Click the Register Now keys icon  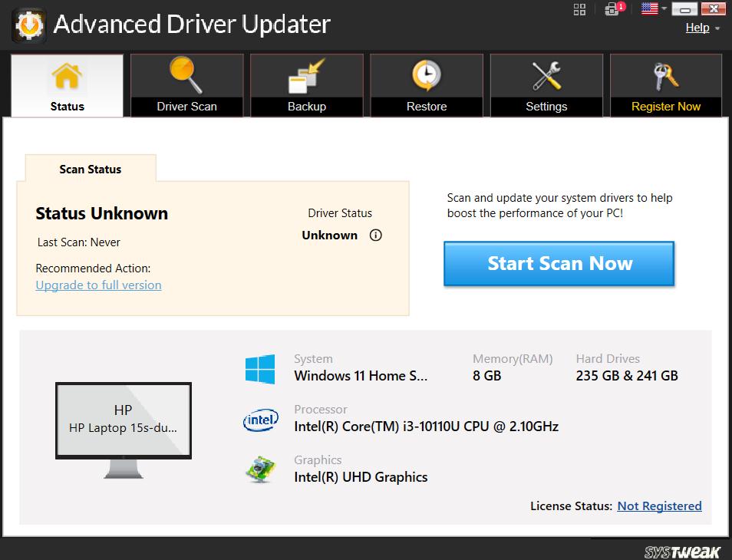click(665, 77)
